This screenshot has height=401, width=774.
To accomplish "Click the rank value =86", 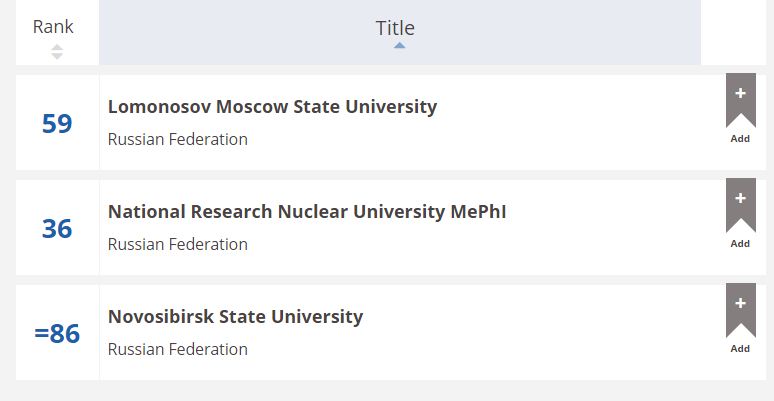I will [x=57, y=333].
